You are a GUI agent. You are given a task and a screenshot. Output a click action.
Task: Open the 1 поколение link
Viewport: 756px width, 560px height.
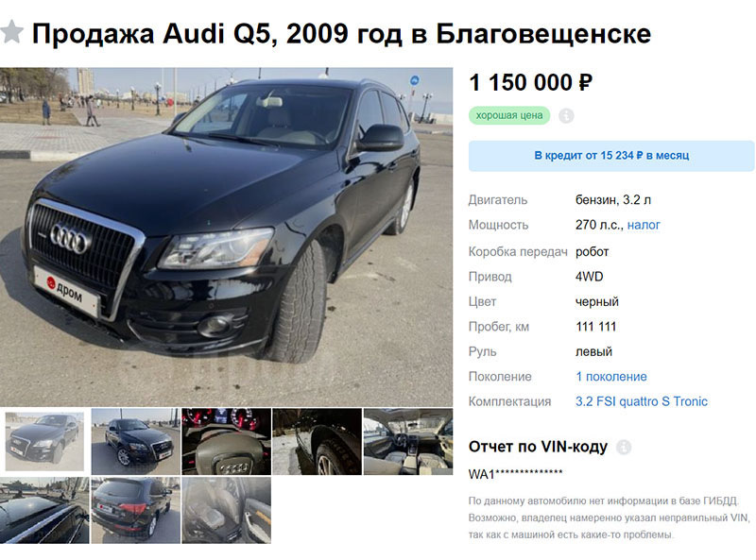611,377
